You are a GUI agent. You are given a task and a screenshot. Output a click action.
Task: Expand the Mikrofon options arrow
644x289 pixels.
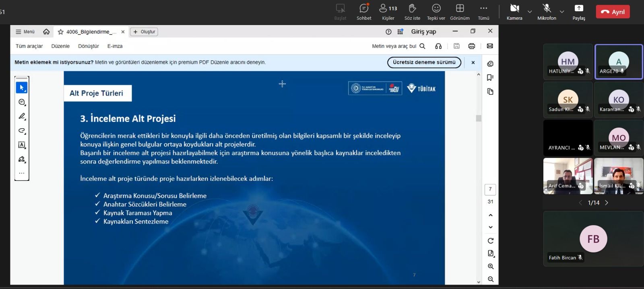click(x=562, y=12)
